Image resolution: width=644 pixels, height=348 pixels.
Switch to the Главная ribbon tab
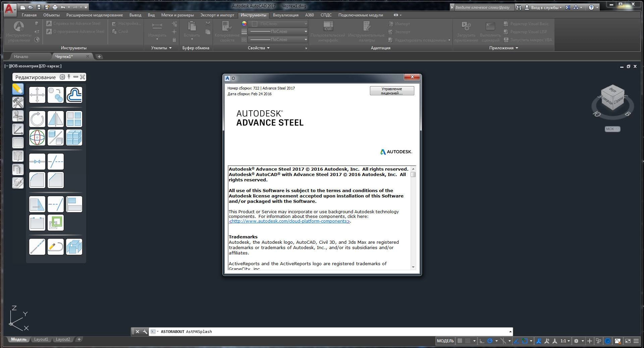tap(29, 15)
